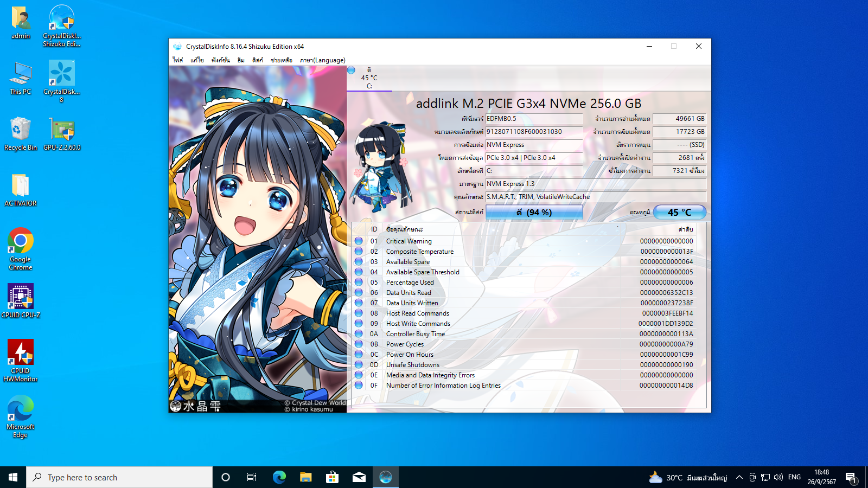Open the ฟังก์ชั่น (Function) menu
Screen dimensions: 868x488
coord(221,60)
